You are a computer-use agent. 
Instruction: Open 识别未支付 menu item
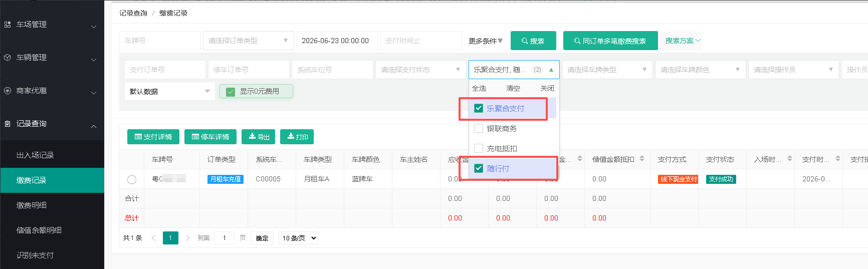tap(52, 255)
